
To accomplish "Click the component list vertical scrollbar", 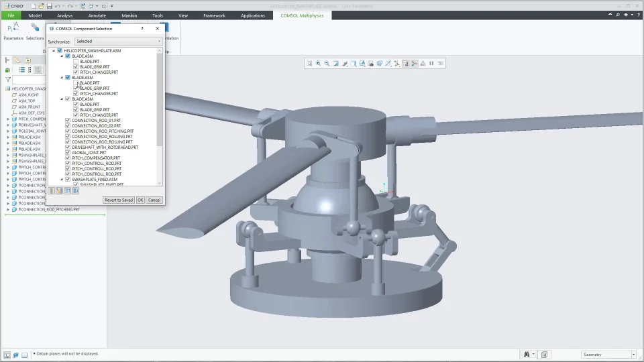I will point(160,101).
